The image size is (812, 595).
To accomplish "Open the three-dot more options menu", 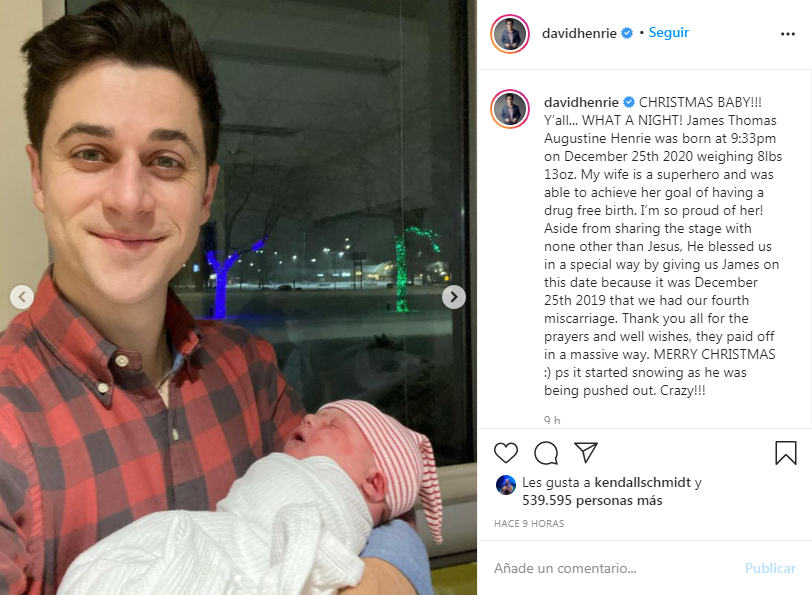I will tap(788, 34).
